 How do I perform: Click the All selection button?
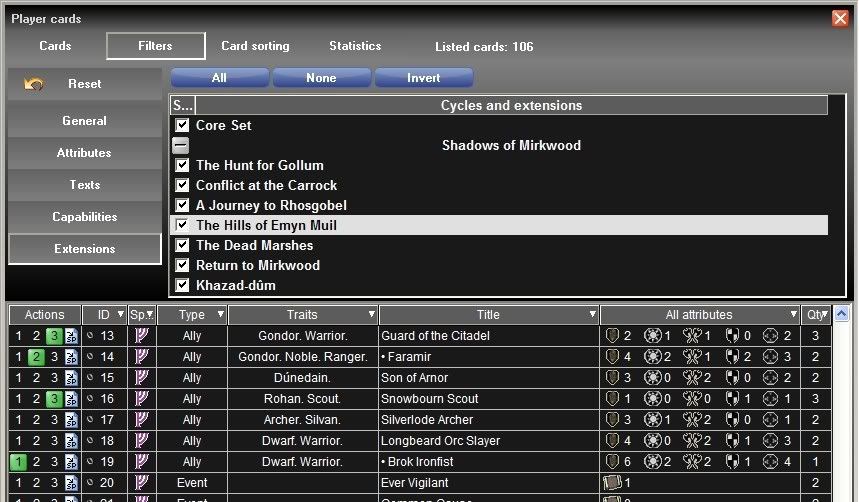[x=220, y=78]
